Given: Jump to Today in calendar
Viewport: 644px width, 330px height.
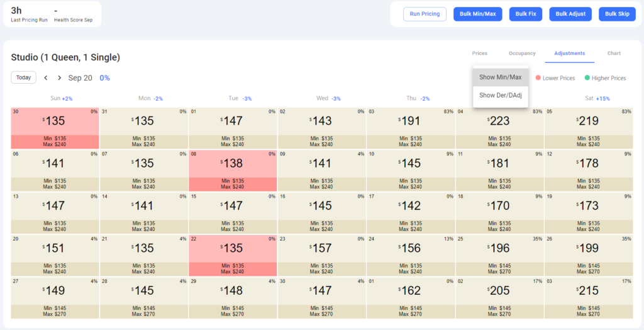Looking at the screenshot, I should (x=23, y=77).
